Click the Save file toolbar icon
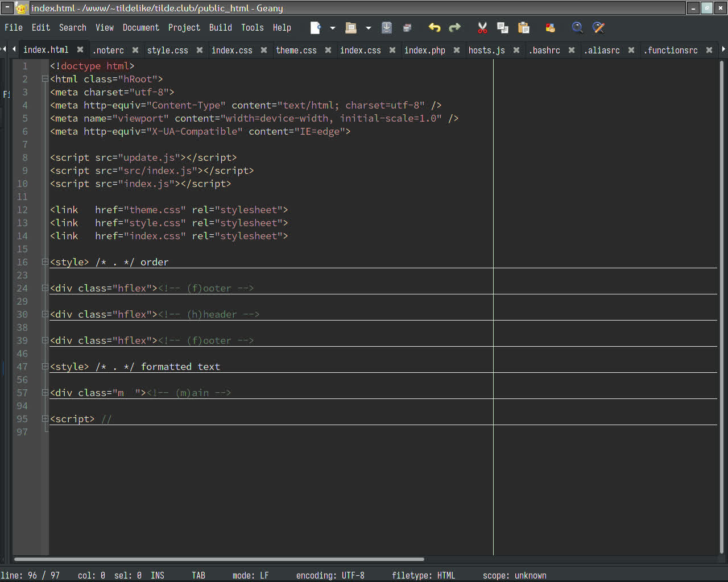Screen dimensions: 728x582 coord(387,28)
